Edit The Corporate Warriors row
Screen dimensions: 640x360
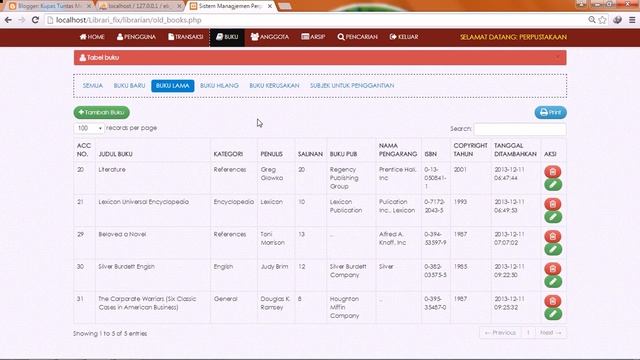point(553,314)
